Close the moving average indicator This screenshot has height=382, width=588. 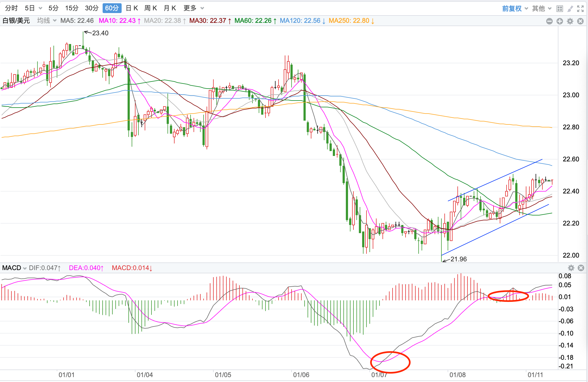pyautogui.click(x=580, y=21)
